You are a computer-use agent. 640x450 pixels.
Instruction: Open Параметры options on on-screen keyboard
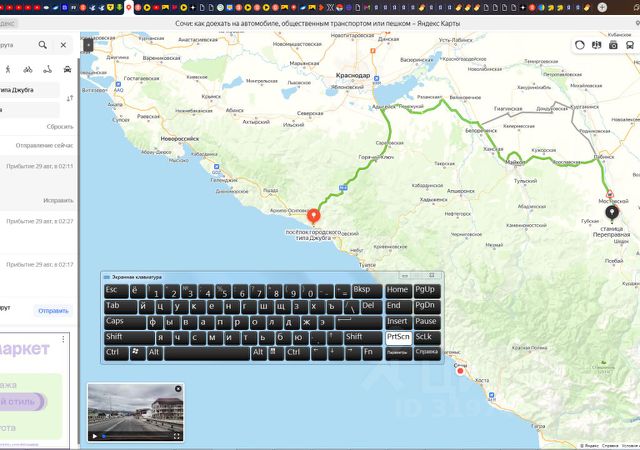(x=398, y=354)
